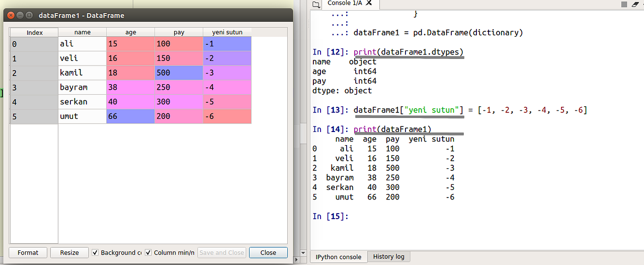Image resolution: width=644 pixels, height=265 pixels.
Task: Select the age cell with value 18
Action: (x=131, y=73)
